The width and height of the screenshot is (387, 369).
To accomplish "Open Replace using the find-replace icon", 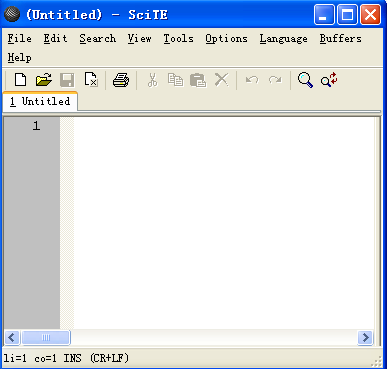I will point(329,80).
